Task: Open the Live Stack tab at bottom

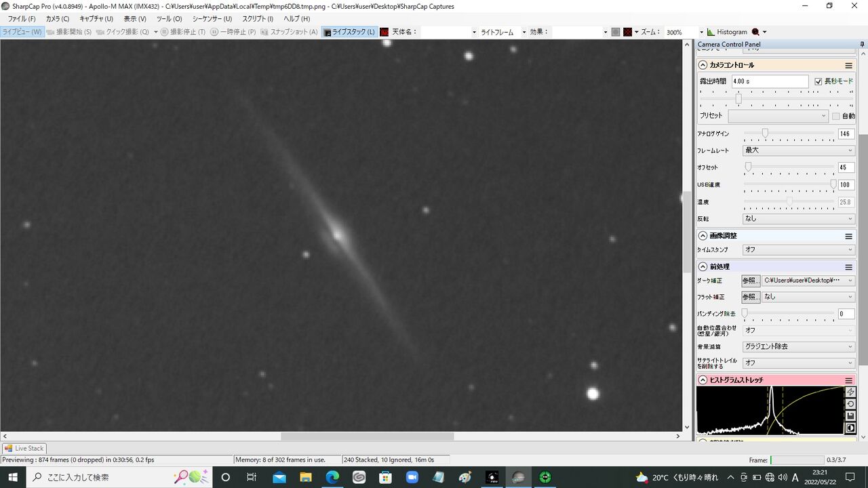Action: 24,449
